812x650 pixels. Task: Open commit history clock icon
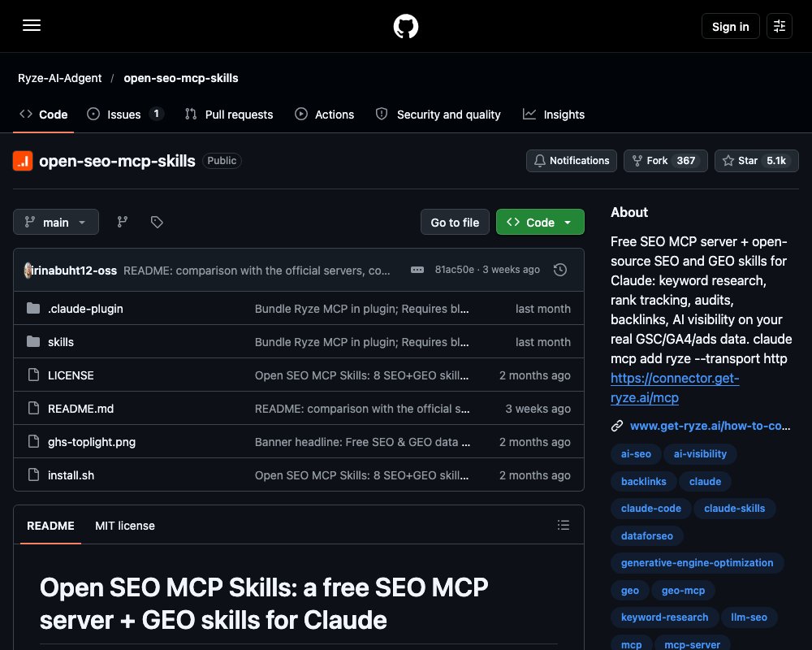click(x=559, y=270)
